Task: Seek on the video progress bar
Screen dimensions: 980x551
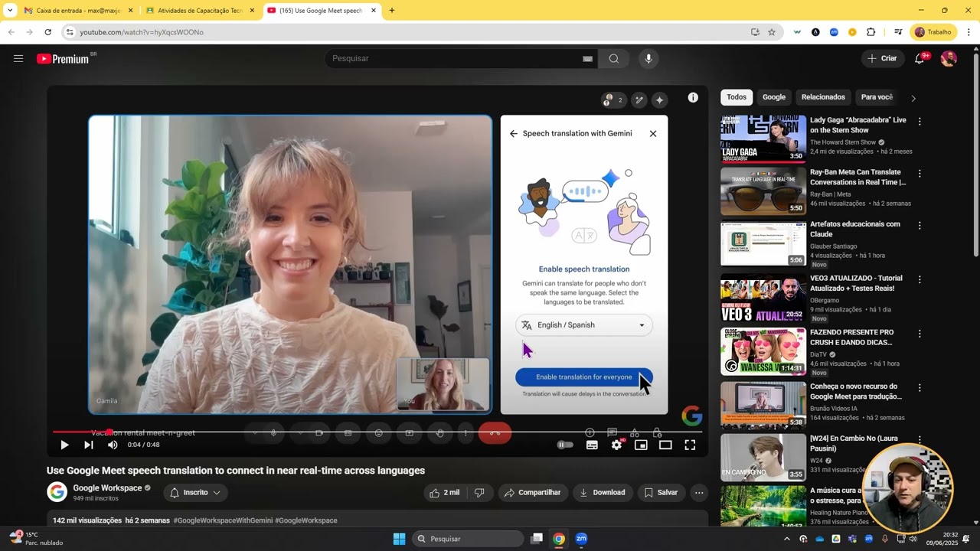Action: point(377,432)
